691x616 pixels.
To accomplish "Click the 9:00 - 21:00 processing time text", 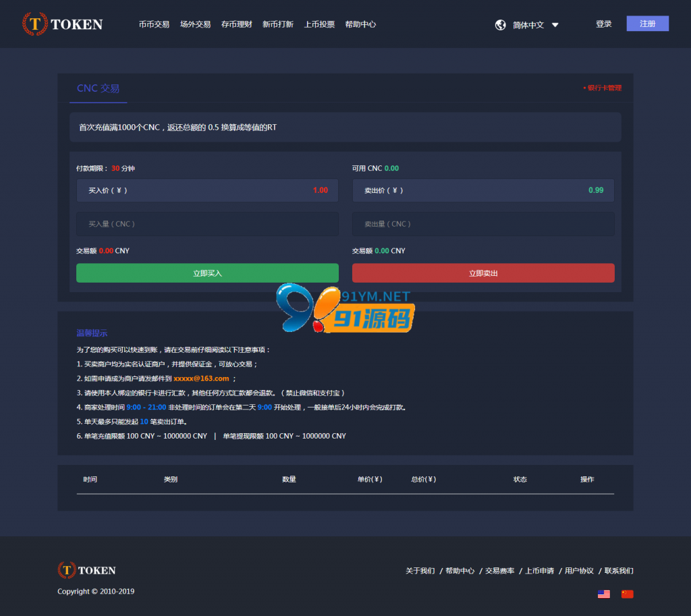I will tap(146, 407).
